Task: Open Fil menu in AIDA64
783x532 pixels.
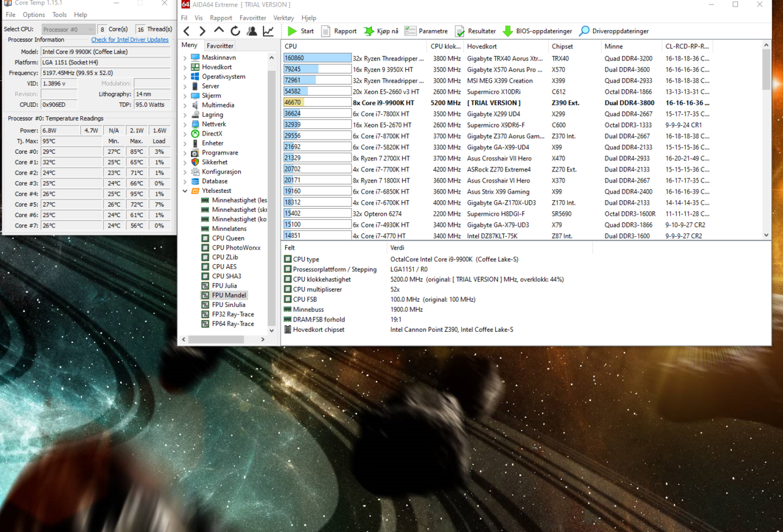Action: point(184,18)
